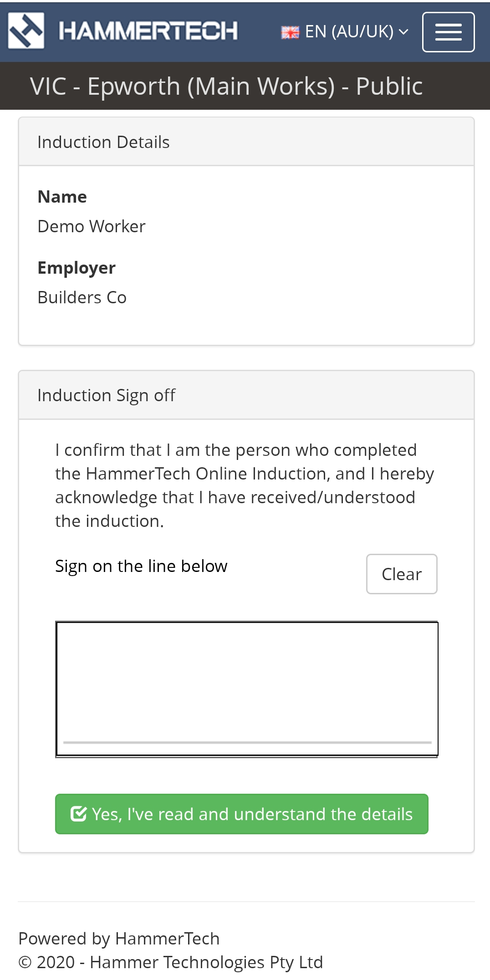This screenshot has height=980, width=490.
Task: Click the project title VIC - Epworth (Main Works) - Public
Action: pos(226,86)
